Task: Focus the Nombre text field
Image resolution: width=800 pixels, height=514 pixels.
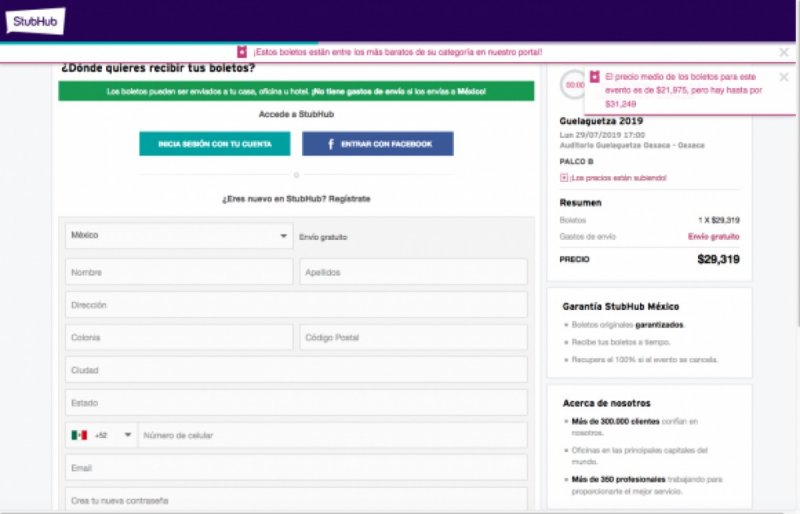Action: pyautogui.click(x=179, y=272)
